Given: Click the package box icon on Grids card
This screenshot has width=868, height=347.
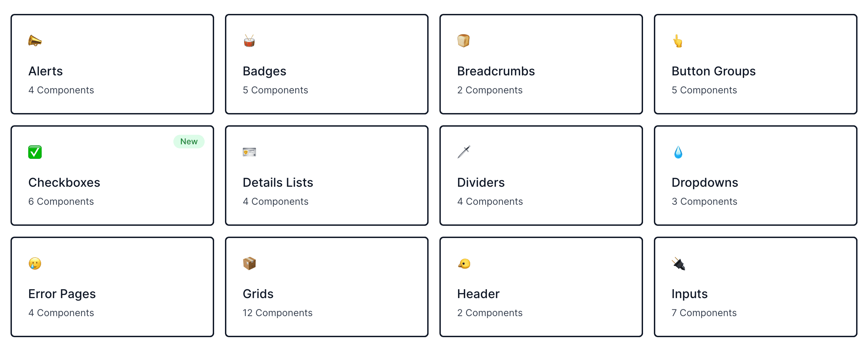Looking at the screenshot, I should click(249, 263).
